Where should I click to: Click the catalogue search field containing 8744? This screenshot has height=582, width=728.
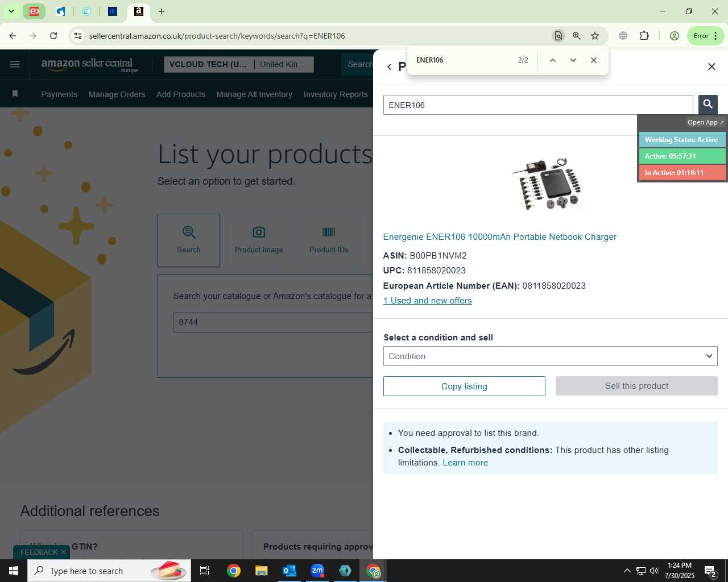[273, 322]
